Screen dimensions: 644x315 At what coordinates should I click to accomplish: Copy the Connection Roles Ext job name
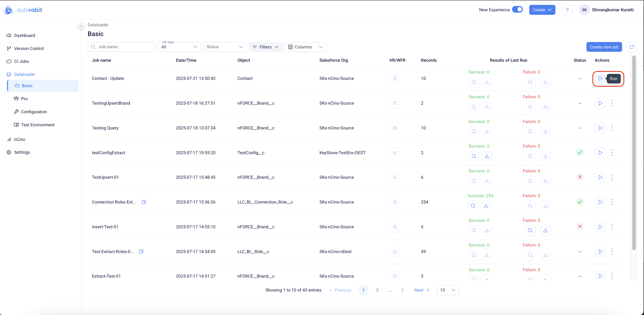pos(144,202)
